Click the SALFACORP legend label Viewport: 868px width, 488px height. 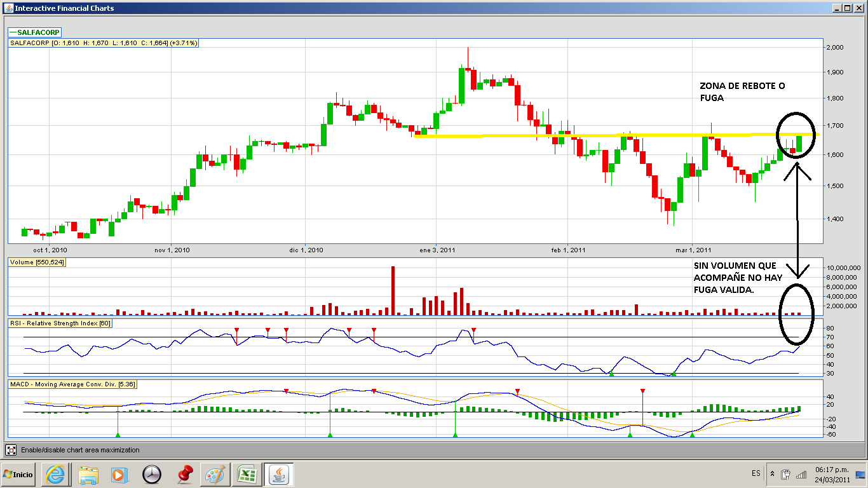(34, 32)
